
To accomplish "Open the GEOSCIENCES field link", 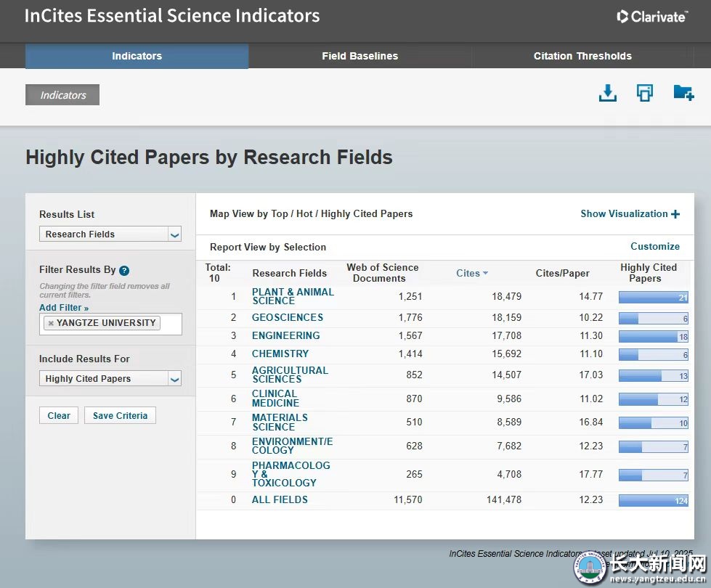I will pos(288,317).
